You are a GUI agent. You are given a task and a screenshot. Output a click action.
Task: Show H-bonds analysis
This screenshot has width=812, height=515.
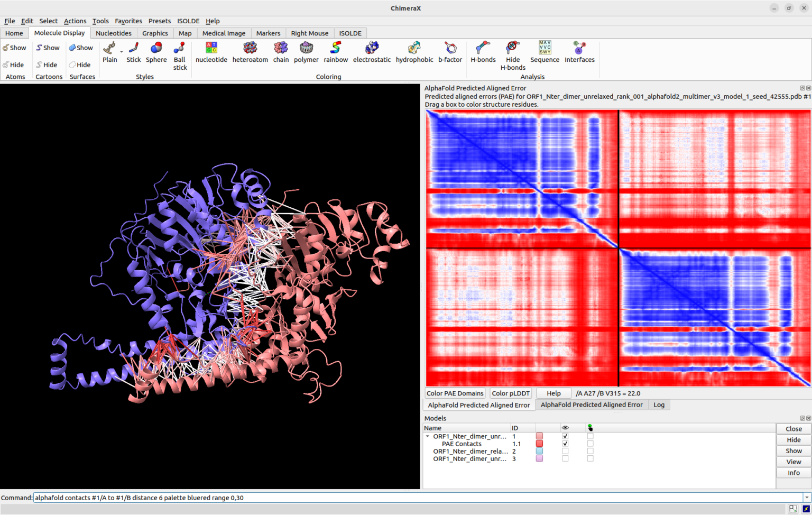483,52
